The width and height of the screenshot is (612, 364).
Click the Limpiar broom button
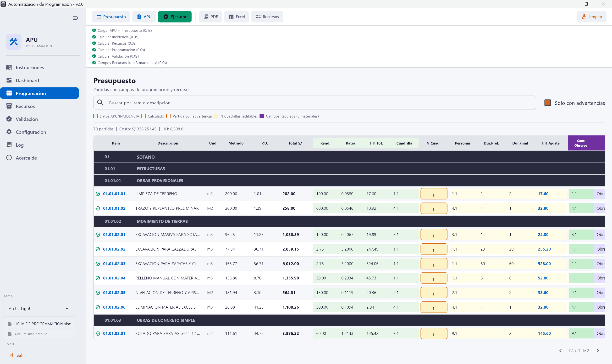[x=591, y=17]
